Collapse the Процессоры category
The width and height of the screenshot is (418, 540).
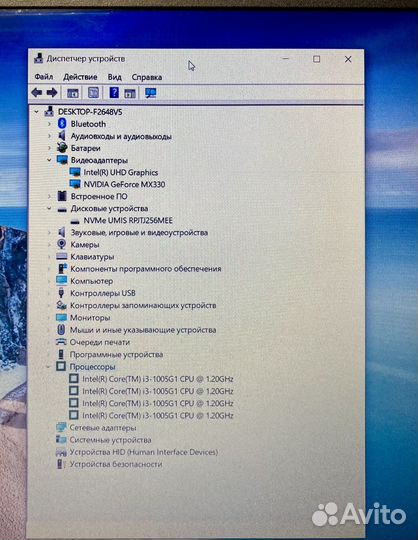49,366
